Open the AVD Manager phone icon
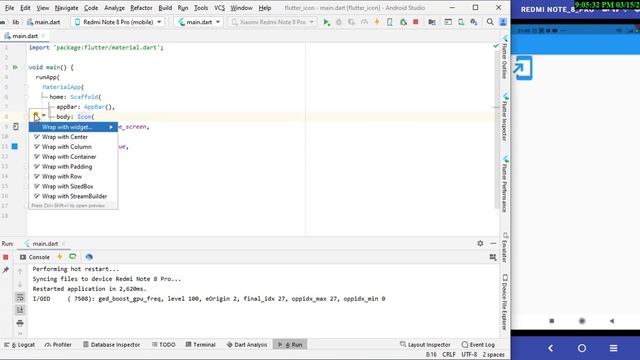 [461, 22]
